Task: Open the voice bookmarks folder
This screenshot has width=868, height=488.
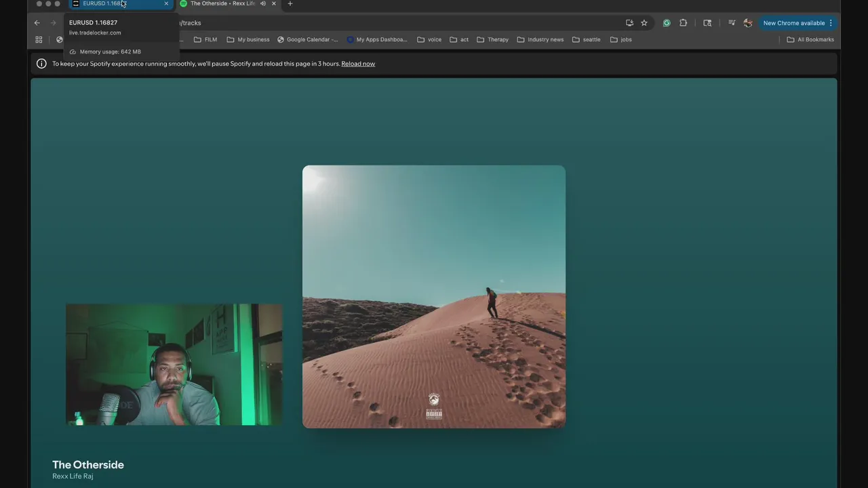Action: click(x=429, y=39)
